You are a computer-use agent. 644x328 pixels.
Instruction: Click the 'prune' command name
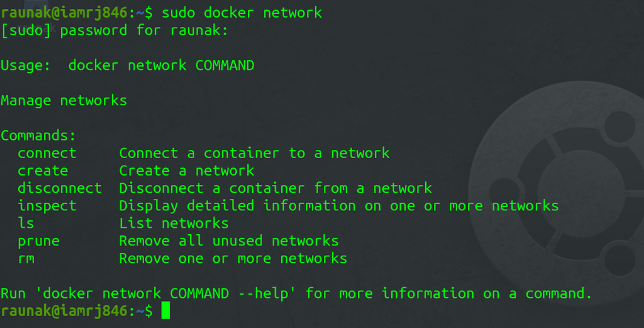38,242
